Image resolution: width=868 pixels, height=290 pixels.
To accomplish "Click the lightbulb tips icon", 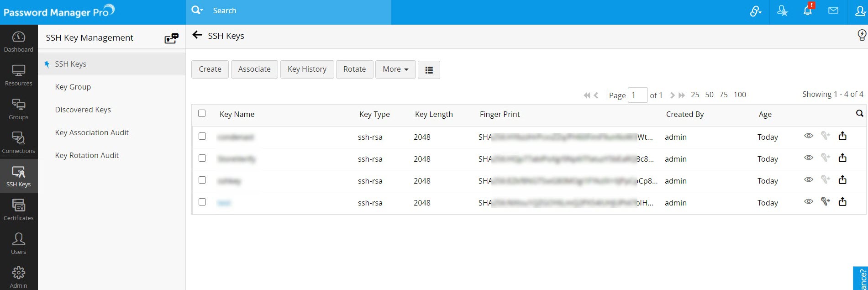I will (862, 35).
